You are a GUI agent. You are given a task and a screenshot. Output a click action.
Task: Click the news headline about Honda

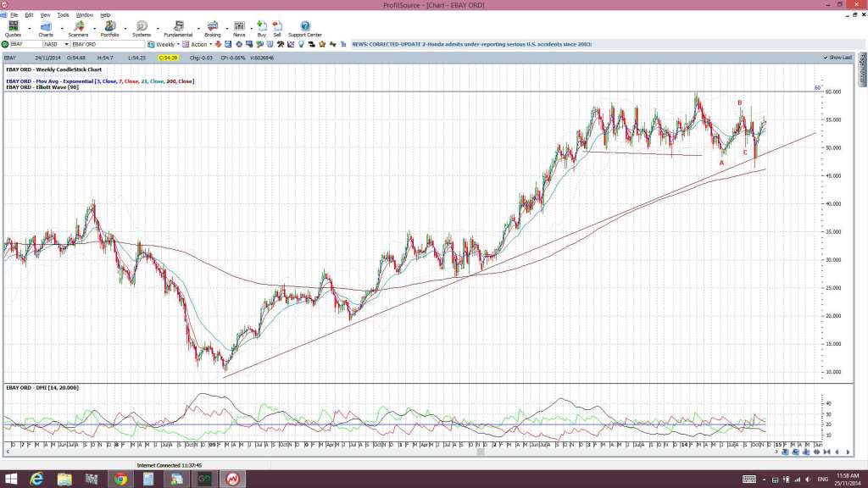[x=472, y=44]
